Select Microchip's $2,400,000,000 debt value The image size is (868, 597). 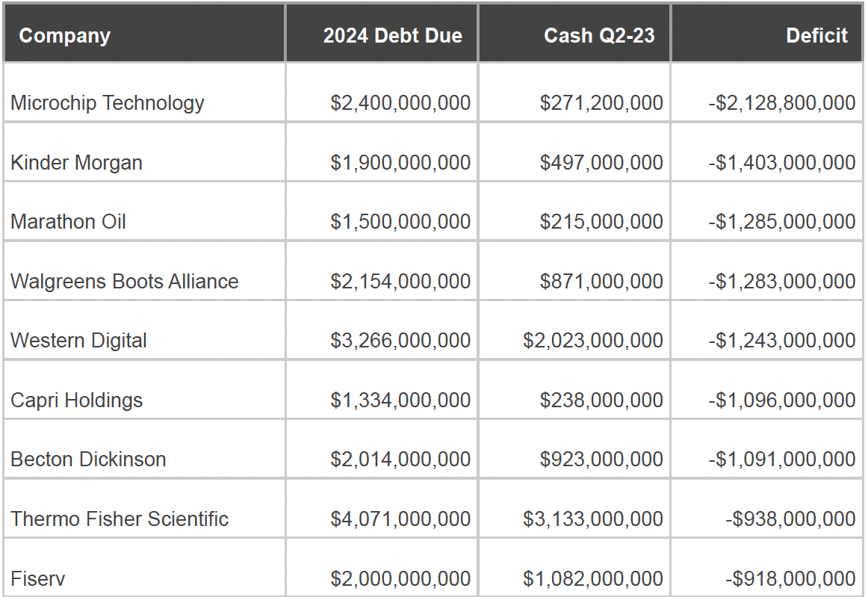pos(400,103)
